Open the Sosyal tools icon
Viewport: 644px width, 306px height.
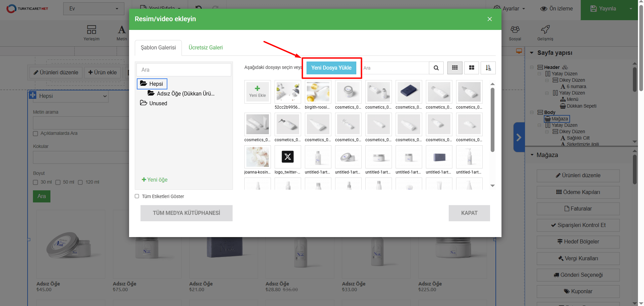coord(515,33)
